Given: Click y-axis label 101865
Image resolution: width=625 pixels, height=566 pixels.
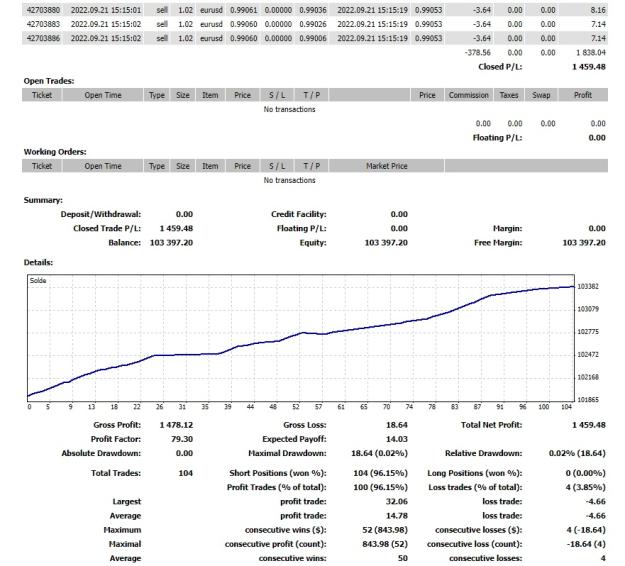Looking at the screenshot, I should (588, 400).
